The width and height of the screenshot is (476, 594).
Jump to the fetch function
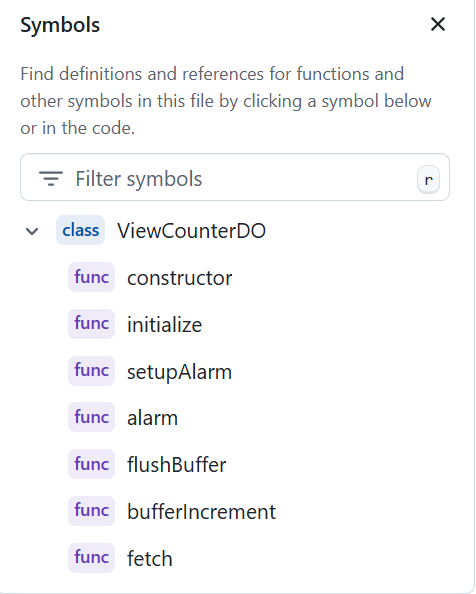point(150,559)
